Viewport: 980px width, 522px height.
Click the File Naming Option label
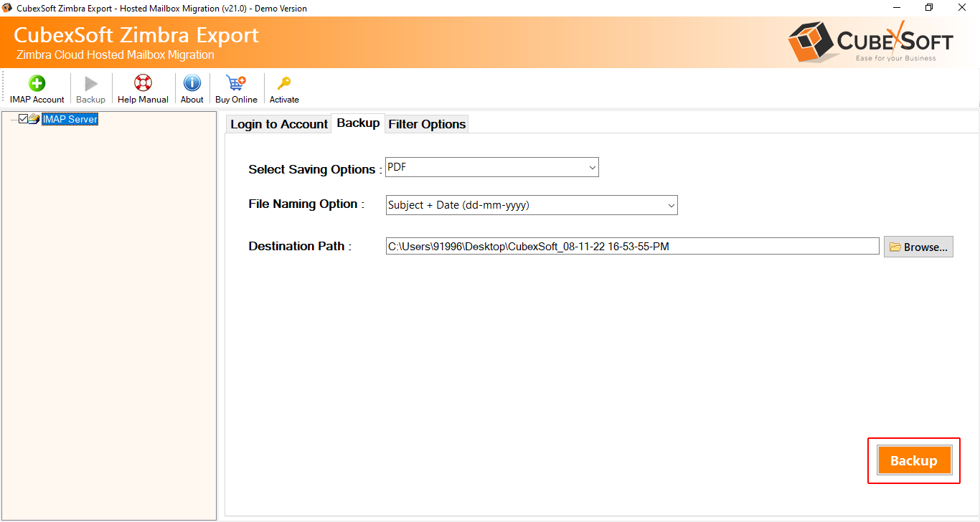(306, 204)
